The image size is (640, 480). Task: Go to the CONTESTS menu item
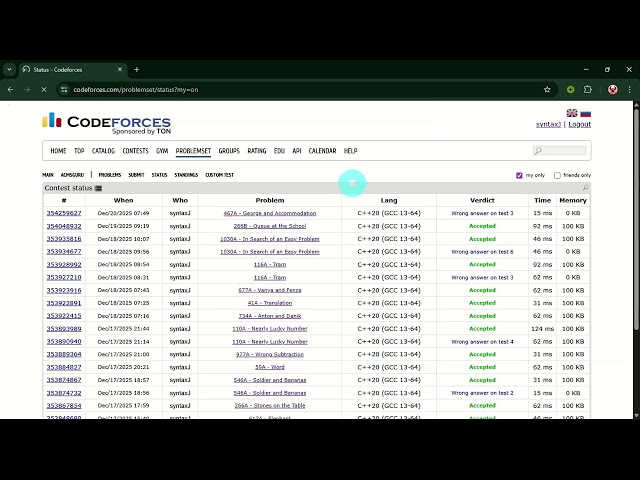point(135,151)
